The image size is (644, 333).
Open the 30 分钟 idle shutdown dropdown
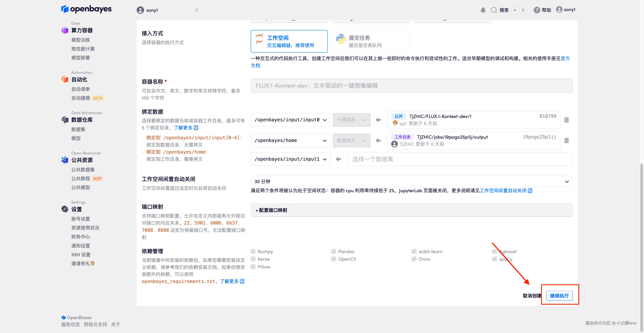pos(412,181)
